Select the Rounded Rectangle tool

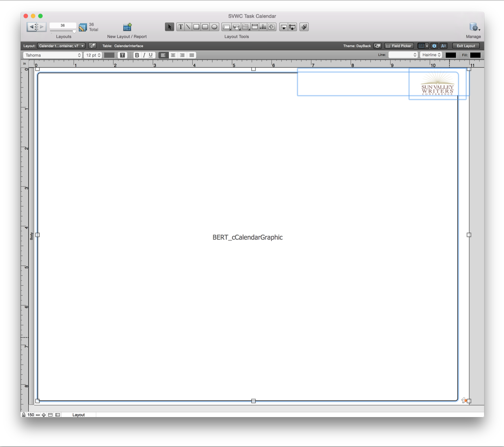[205, 27]
